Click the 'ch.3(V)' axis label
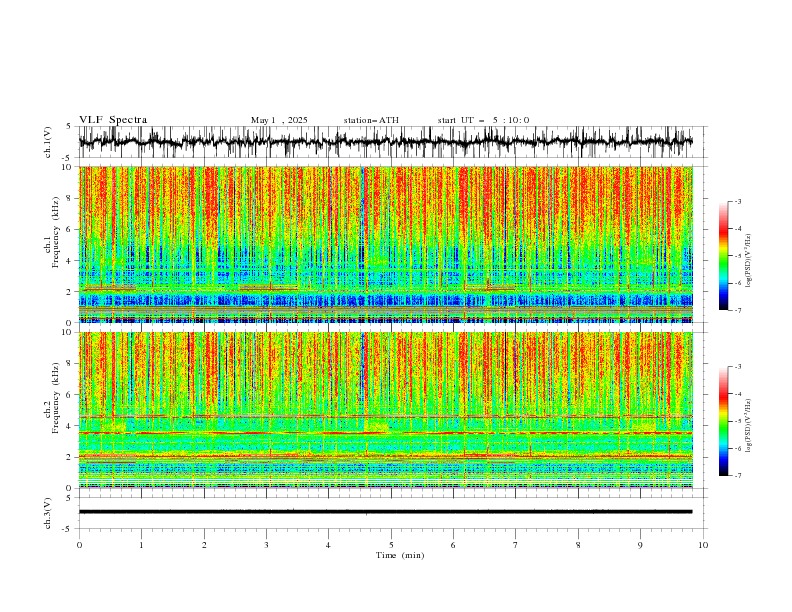The height and width of the screenshot is (612, 792). [x=48, y=513]
